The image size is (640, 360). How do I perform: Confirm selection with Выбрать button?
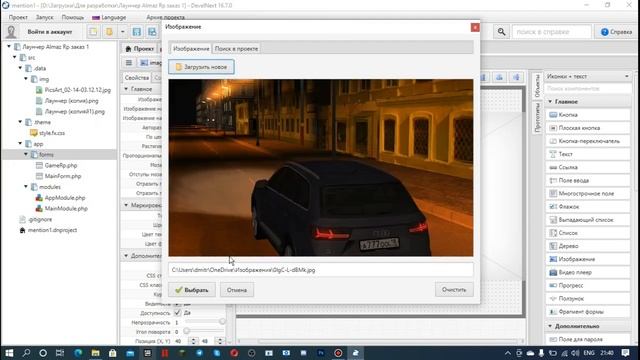pos(192,290)
